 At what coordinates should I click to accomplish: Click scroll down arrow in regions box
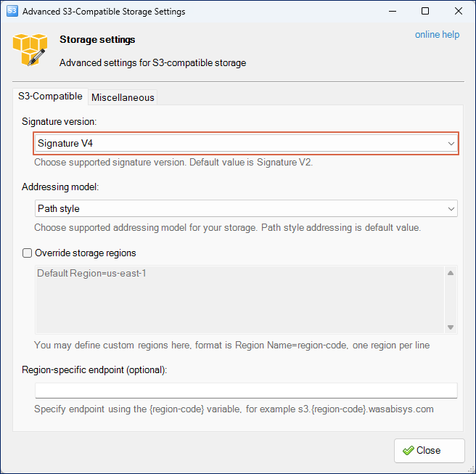[451, 327]
